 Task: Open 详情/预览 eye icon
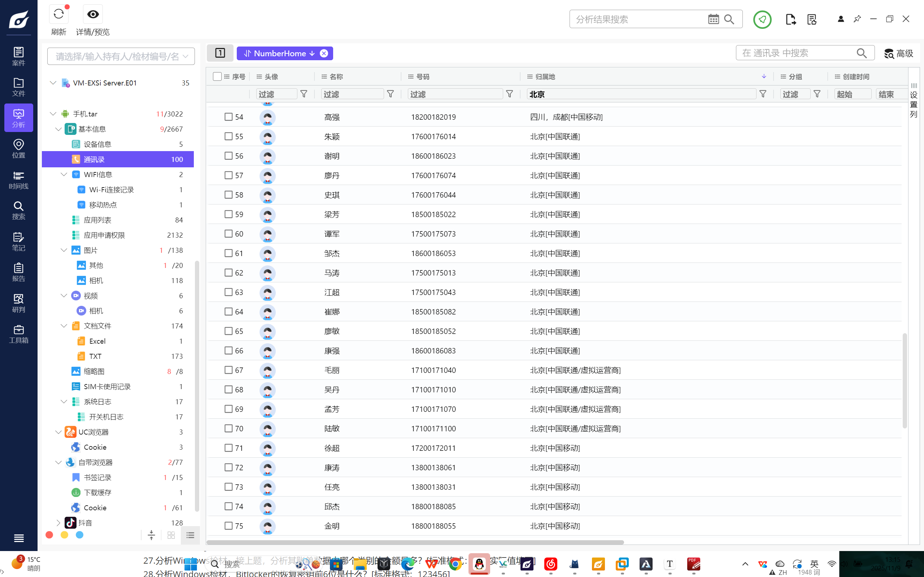pyautogui.click(x=93, y=14)
